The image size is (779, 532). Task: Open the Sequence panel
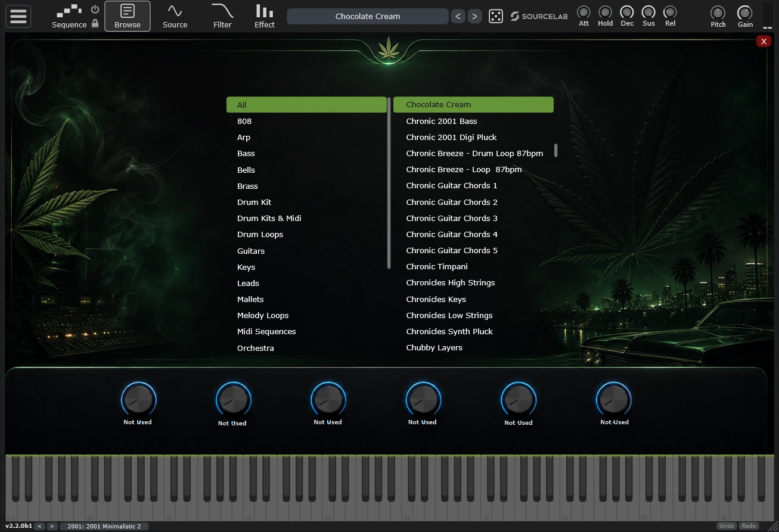(69, 16)
